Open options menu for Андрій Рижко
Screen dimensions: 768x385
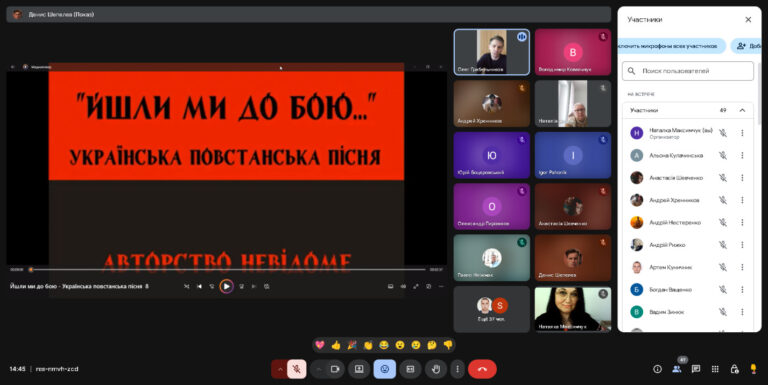pos(742,244)
